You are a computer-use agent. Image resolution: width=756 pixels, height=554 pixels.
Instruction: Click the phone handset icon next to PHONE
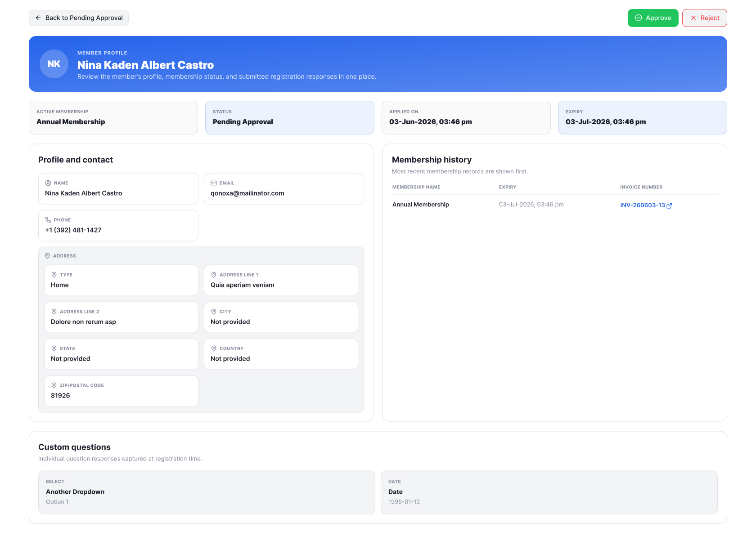[48, 220]
